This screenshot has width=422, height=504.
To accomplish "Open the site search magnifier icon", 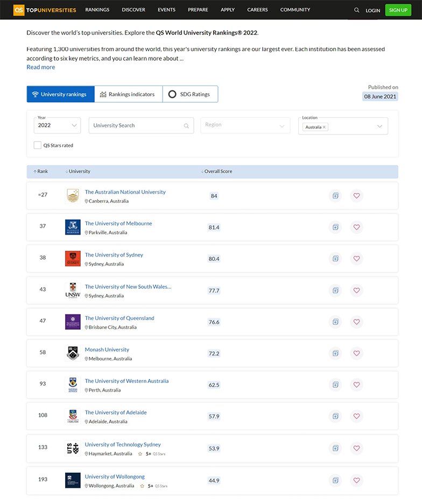I will tap(356, 10).
